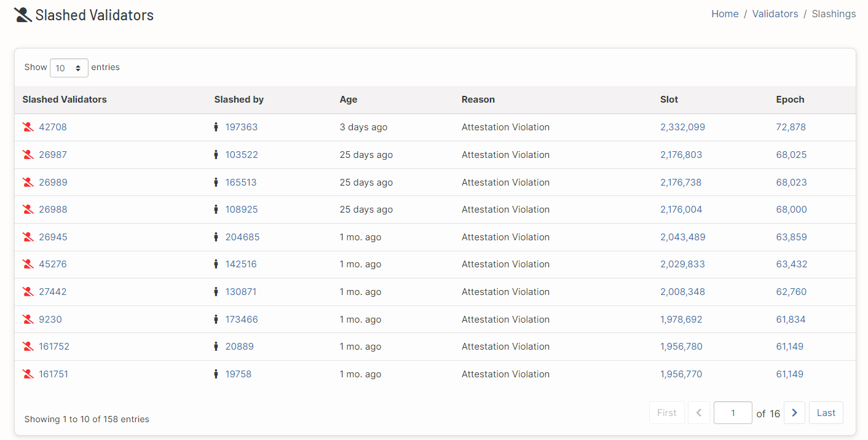868x440 pixels.
Task: Click the slashed icon beside validator 161752
Action: point(28,347)
